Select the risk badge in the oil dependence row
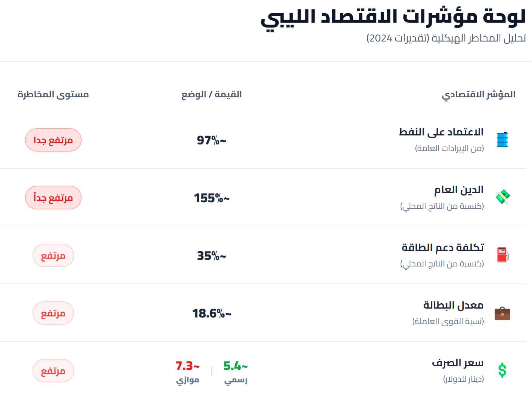 click(53, 140)
